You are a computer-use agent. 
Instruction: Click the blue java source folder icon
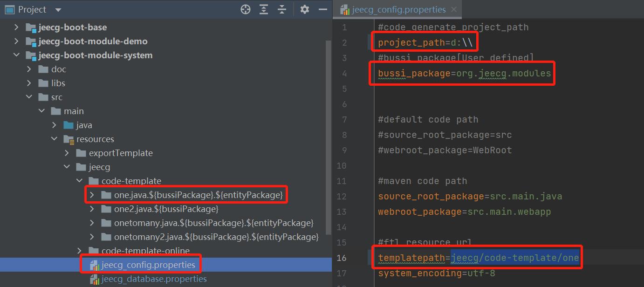(x=69, y=125)
